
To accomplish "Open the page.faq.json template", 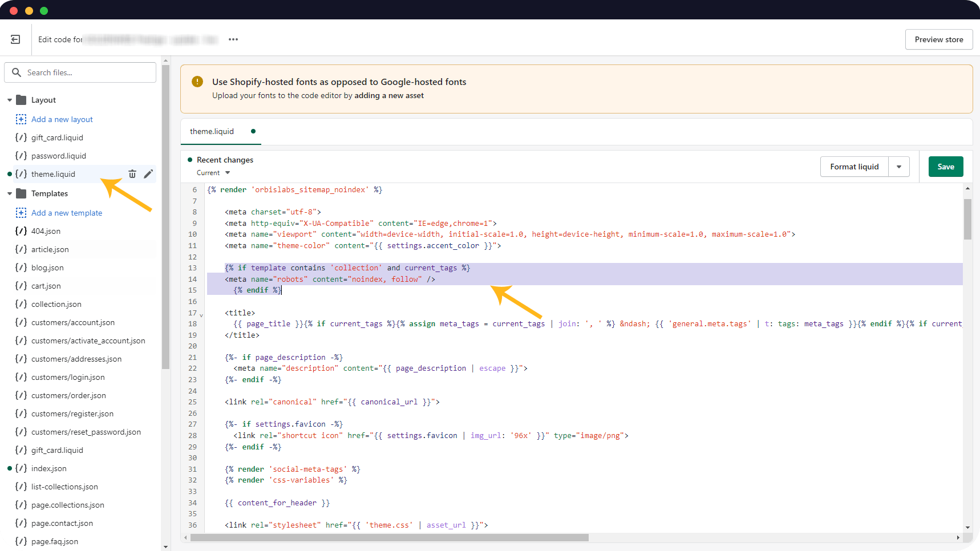I will tap(55, 541).
